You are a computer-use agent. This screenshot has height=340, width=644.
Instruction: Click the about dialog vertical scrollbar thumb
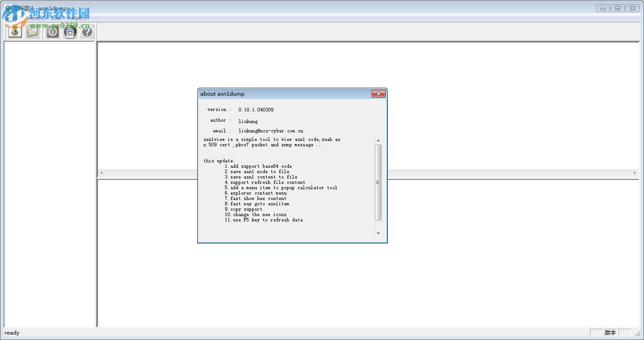pos(378,183)
